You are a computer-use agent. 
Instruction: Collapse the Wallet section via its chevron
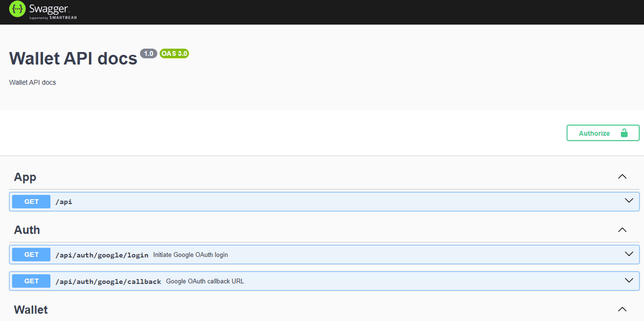pos(622,309)
